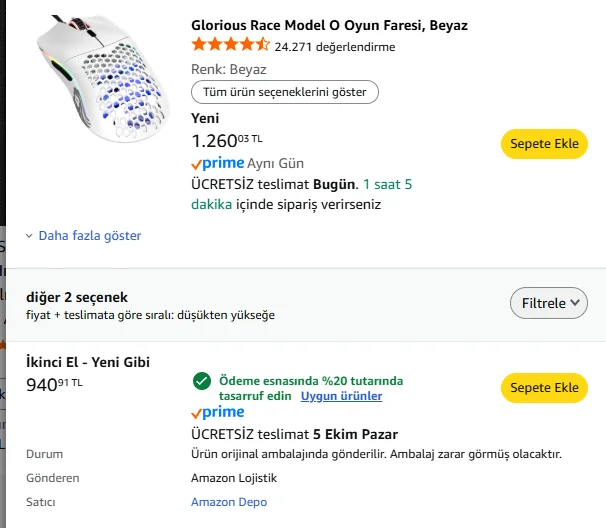The height and width of the screenshot is (528, 606).
Task: Click the Renk: Beyaz color label
Action: tap(227, 70)
